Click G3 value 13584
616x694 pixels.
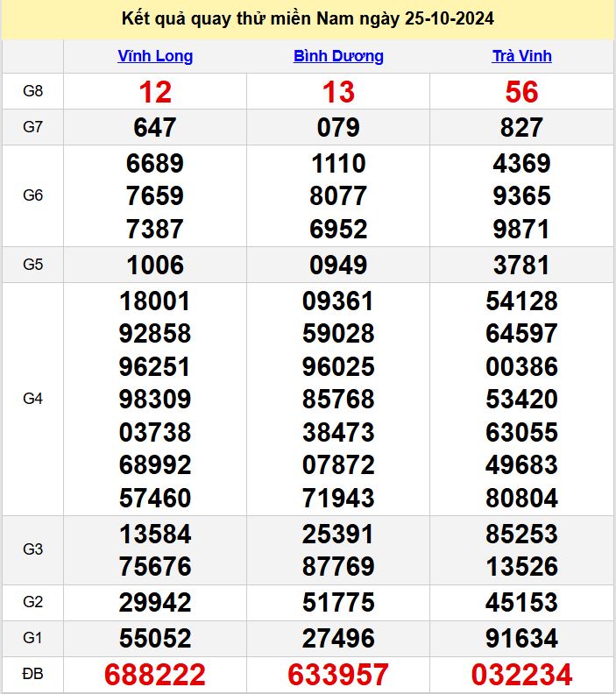[x=155, y=535]
